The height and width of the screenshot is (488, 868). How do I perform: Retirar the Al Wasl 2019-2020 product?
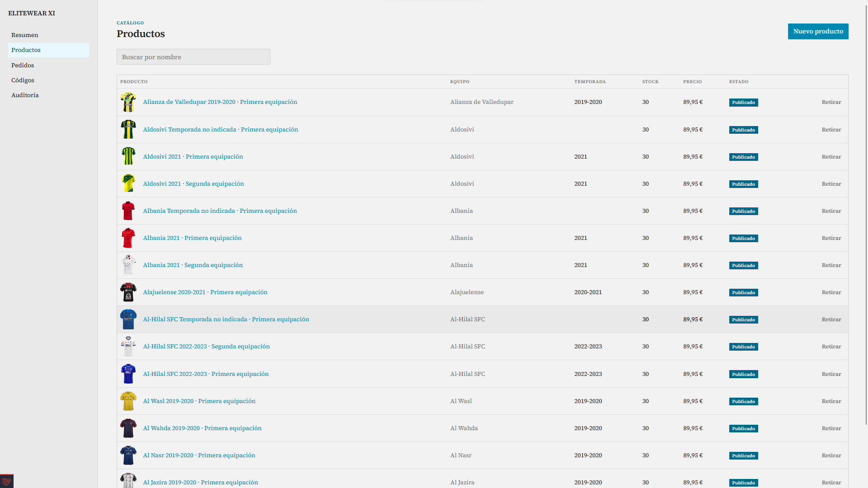(831, 401)
